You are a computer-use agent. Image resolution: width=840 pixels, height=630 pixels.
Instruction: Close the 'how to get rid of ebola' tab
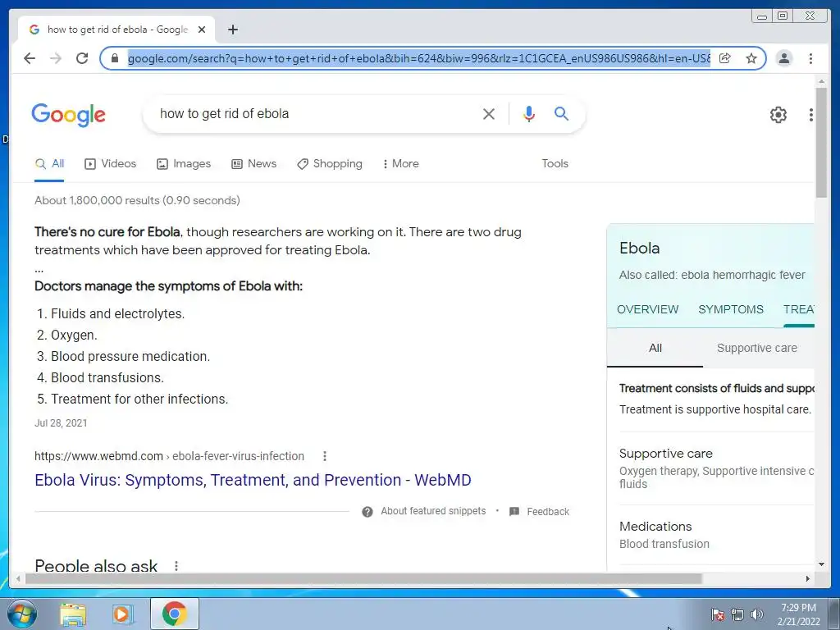202,30
